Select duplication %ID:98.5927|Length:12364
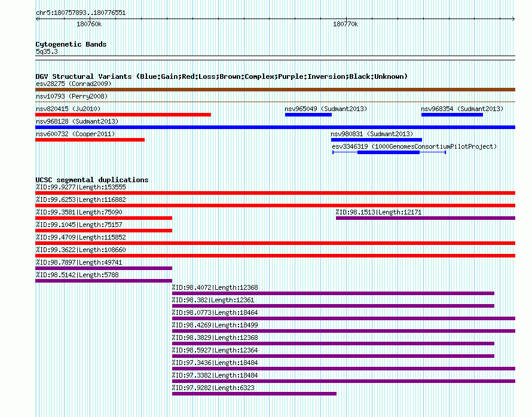Image resolution: width=532 pixels, height=417 pixels. (x=333, y=356)
